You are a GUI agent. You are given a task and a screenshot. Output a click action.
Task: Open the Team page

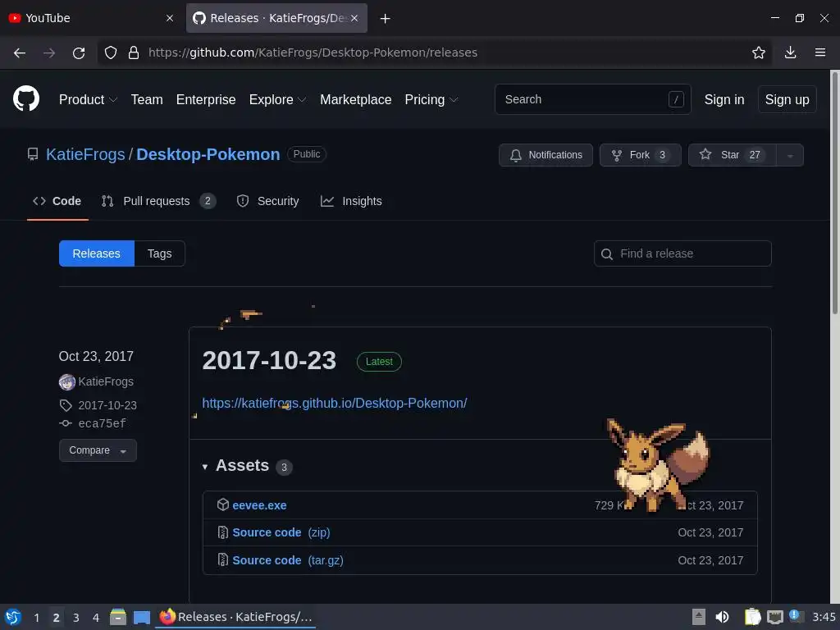(x=147, y=99)
